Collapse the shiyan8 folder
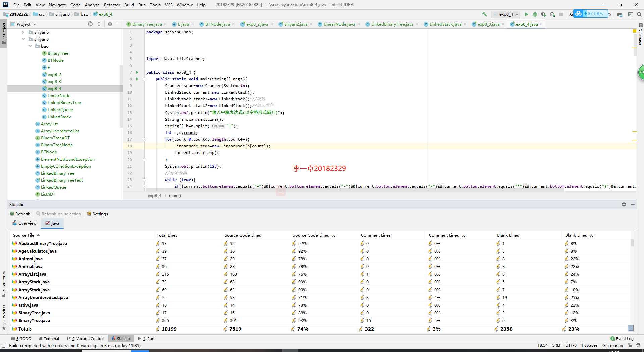644x352 pixels. (x=23, y=39)
